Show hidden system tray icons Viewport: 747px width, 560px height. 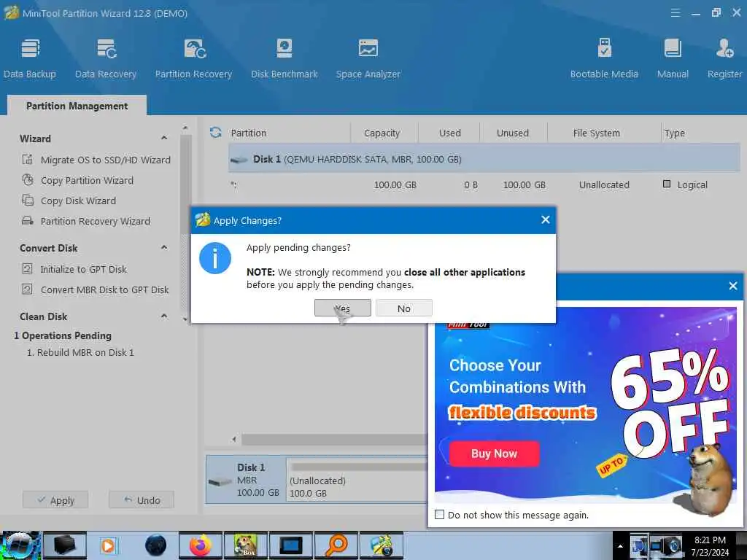point(620,546)
